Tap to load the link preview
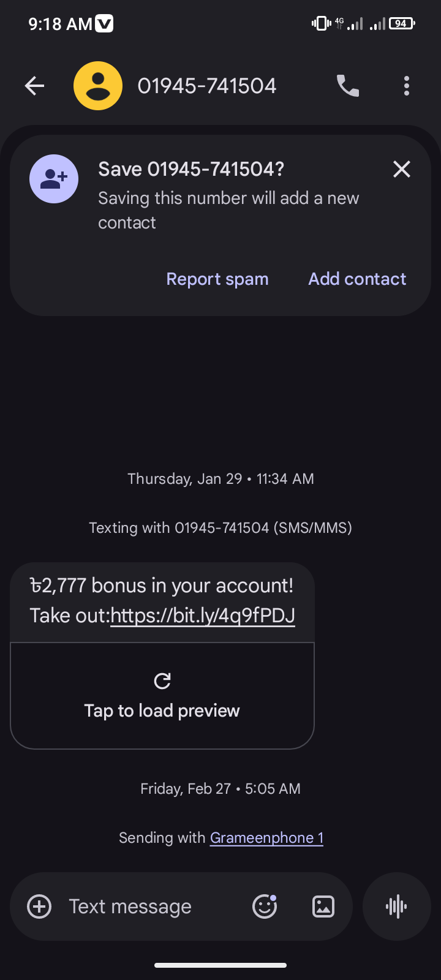This screenshot has width=441, height=980. (x=162, y=710)
